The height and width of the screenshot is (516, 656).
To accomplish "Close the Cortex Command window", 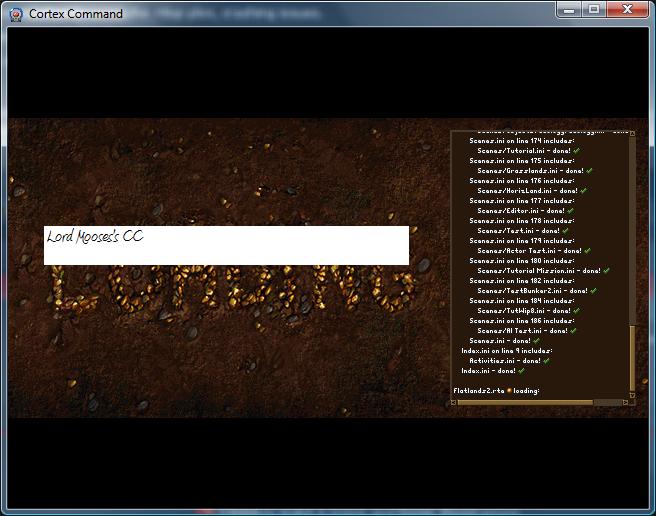I will pos(627,10).
